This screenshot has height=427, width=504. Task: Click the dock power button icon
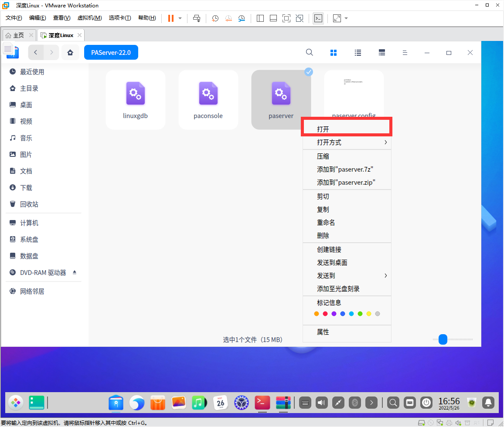point(426,403)
